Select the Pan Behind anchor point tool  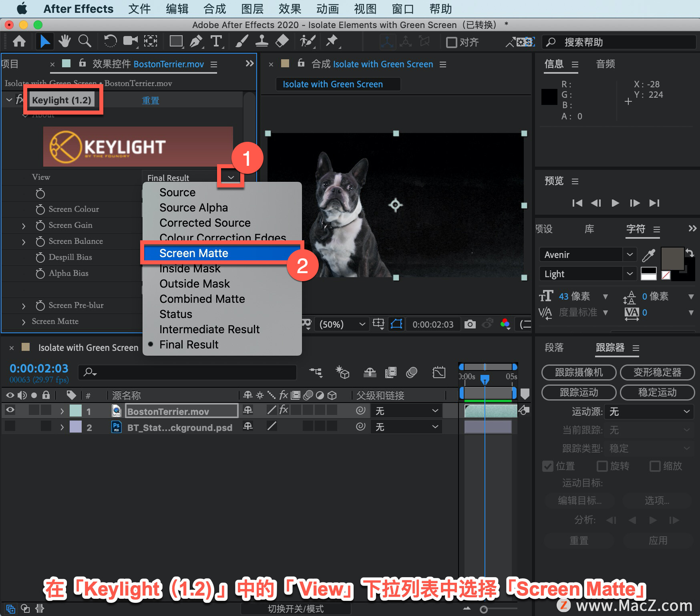pyautogui.click(x=151, y=41)
